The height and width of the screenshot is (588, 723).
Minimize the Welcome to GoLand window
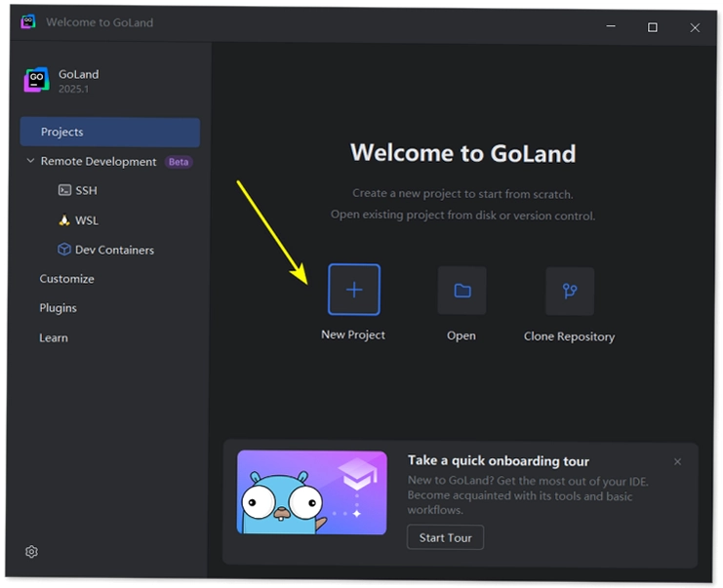(611, 26)
